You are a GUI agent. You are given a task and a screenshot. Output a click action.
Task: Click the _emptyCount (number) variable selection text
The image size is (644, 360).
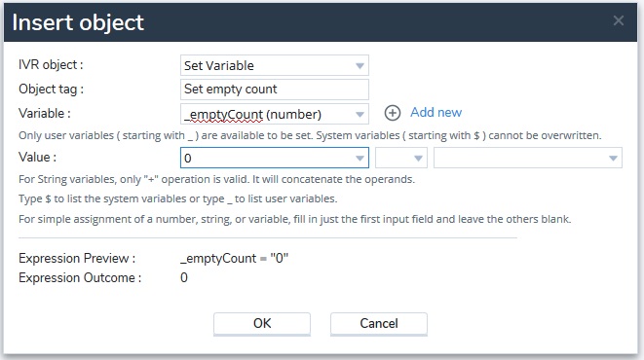[x=252, y=115]
